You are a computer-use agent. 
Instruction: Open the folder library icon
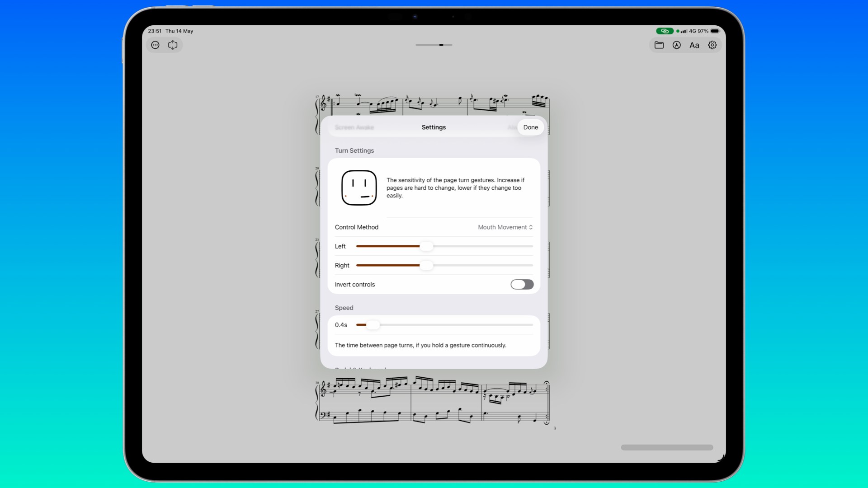click(659, 45)
